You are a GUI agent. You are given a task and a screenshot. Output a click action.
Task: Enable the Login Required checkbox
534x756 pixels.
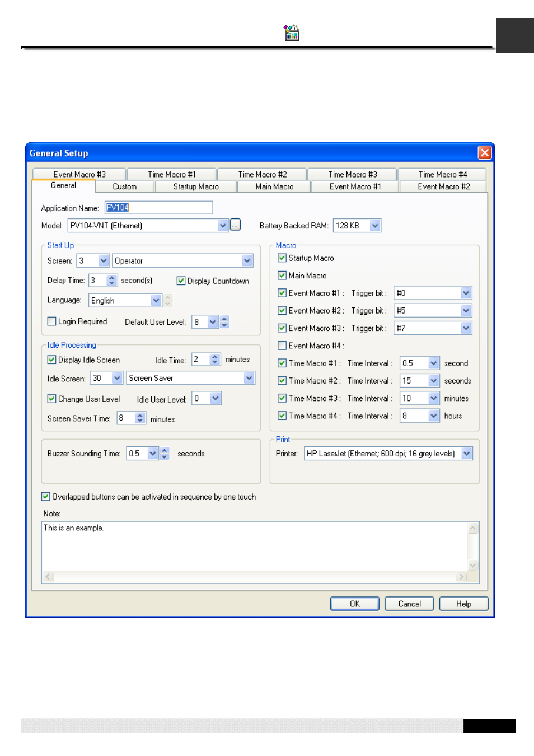coord(51,321)
